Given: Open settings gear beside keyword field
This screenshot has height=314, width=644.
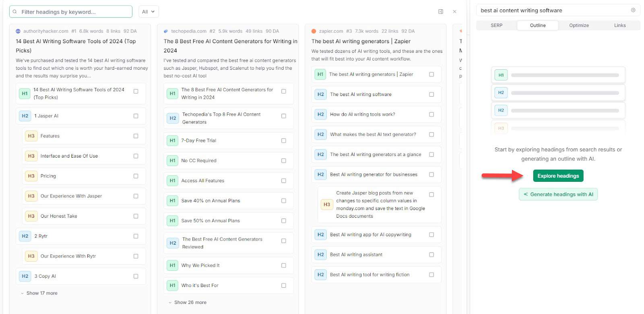Looking at the screenshot, I should pos(633,10).
